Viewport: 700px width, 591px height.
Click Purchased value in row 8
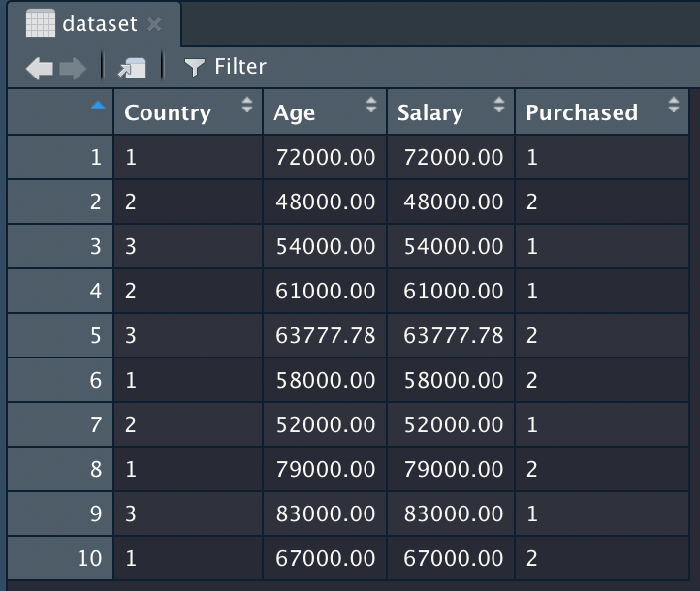(531, 469)
